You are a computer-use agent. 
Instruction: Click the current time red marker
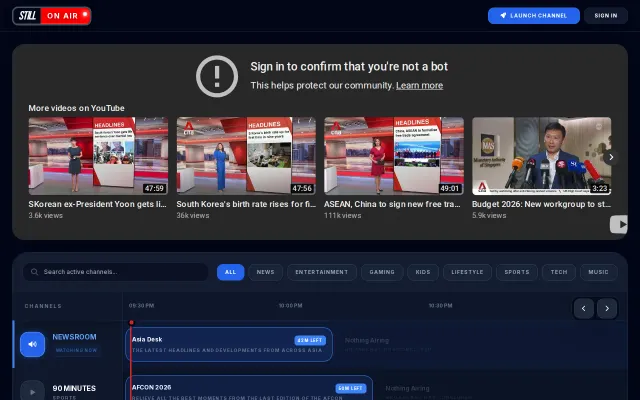point(131,323)
